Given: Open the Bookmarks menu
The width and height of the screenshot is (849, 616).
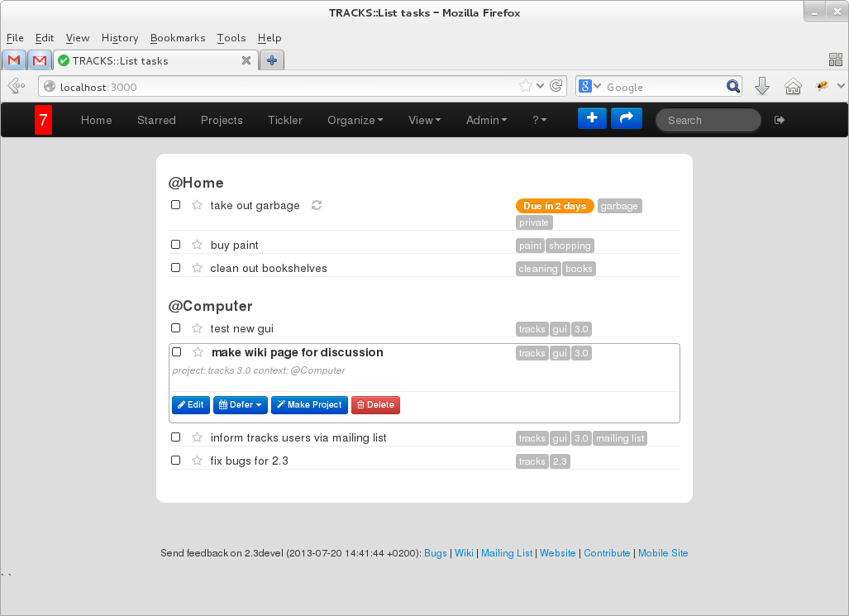Looking at the screenshot, I should (179, 38).
